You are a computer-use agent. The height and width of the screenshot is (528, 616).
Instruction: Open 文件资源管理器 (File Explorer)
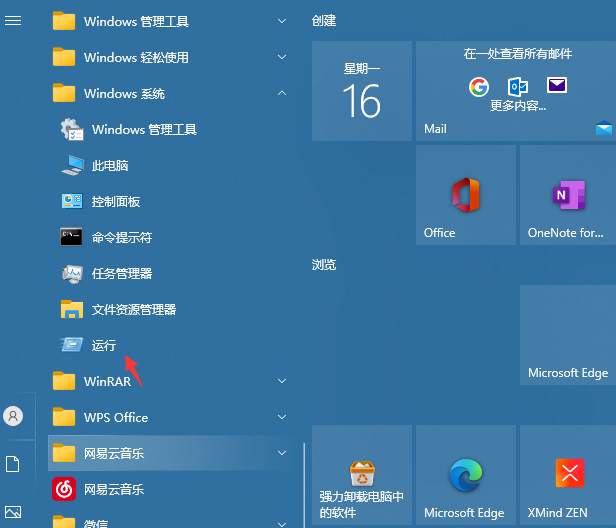point(132,309)
